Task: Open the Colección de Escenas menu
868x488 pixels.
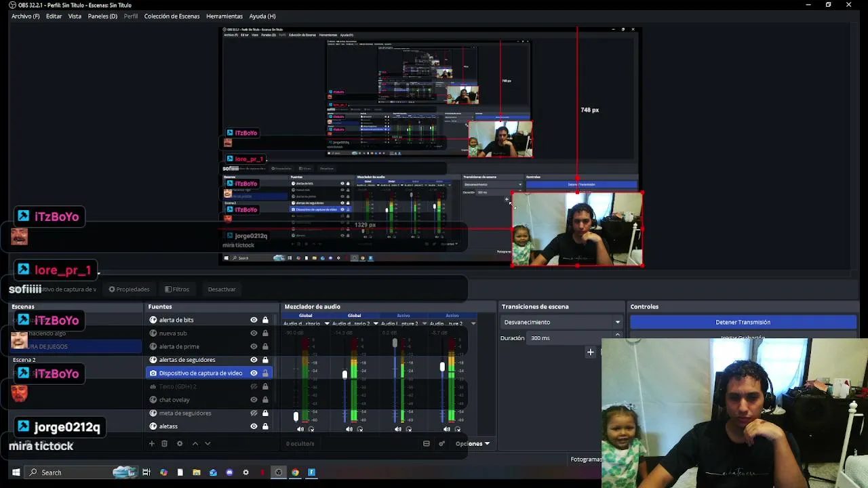Action: click(172, 16)
